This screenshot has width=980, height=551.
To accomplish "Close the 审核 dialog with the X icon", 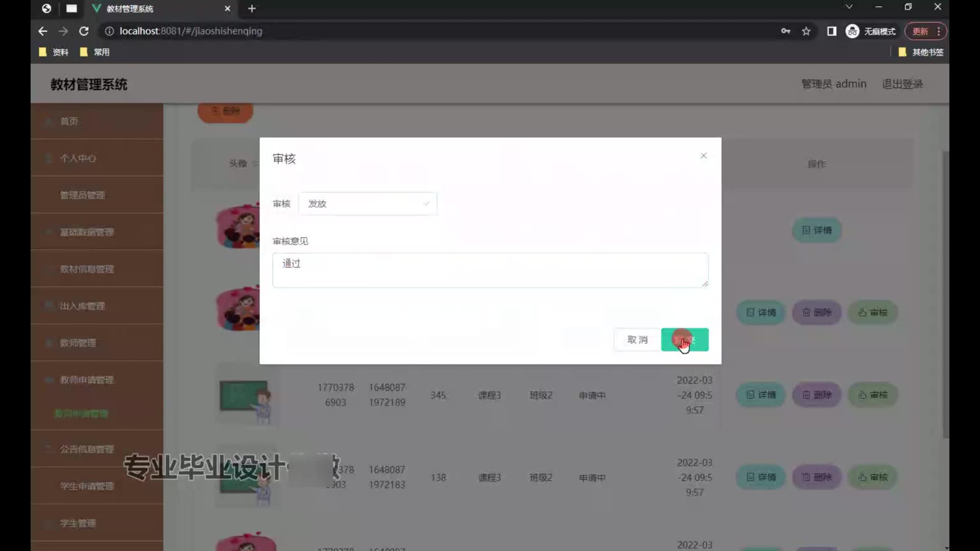I will (703, 156).
